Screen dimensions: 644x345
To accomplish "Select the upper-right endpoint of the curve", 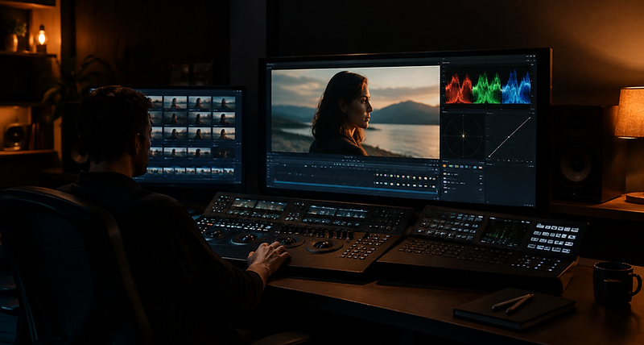I will 530,118.
